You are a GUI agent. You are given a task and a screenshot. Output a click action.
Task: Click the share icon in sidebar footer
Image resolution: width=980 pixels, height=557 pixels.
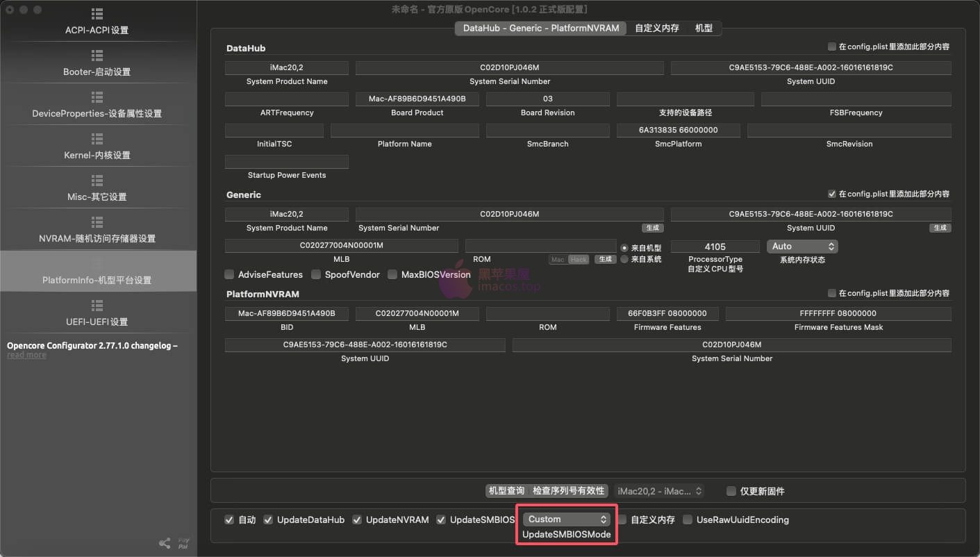click(165, 543)
